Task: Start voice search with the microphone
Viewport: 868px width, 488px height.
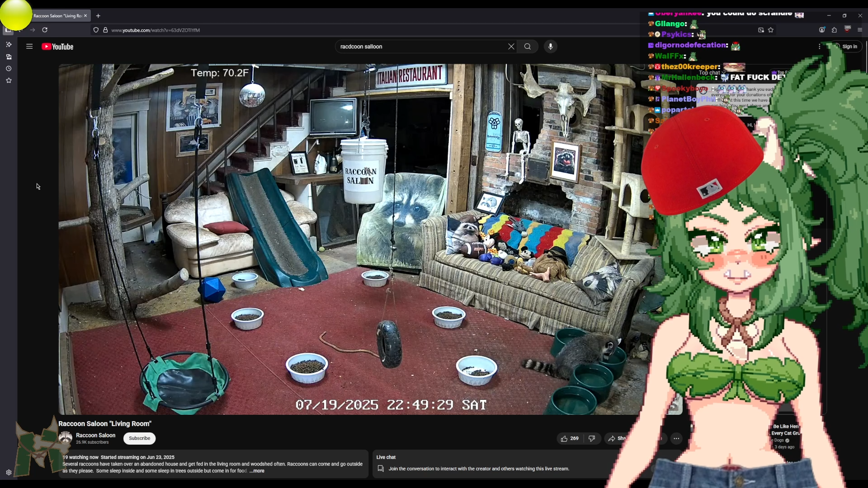Action: (x=551, y=47)
